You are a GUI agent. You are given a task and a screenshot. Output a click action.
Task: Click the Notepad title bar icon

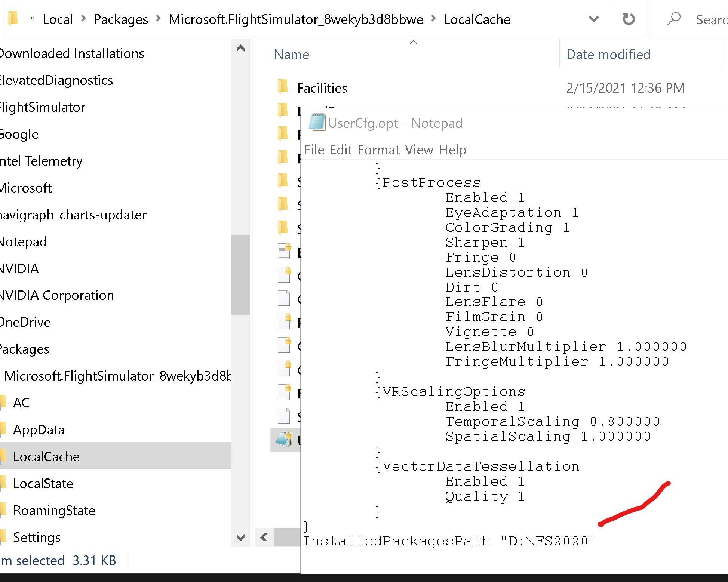[x=317, y=122]
